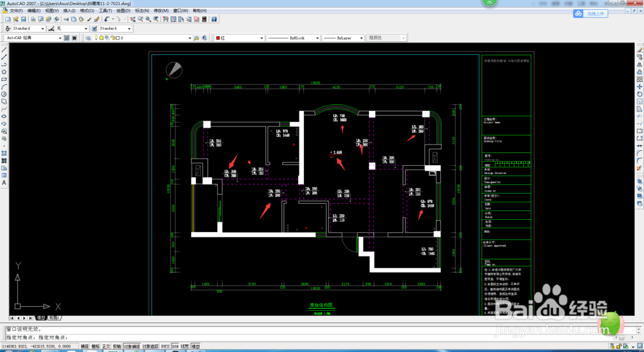Select the Mirror tool in Modify toolbar

coord(639,64)
